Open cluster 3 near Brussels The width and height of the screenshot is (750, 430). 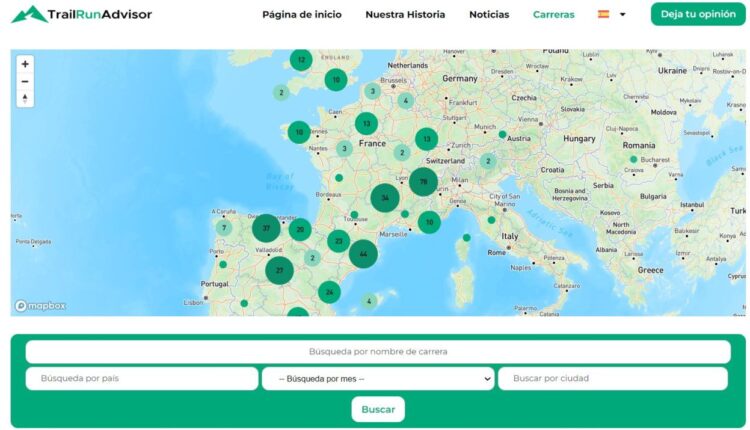373,91
